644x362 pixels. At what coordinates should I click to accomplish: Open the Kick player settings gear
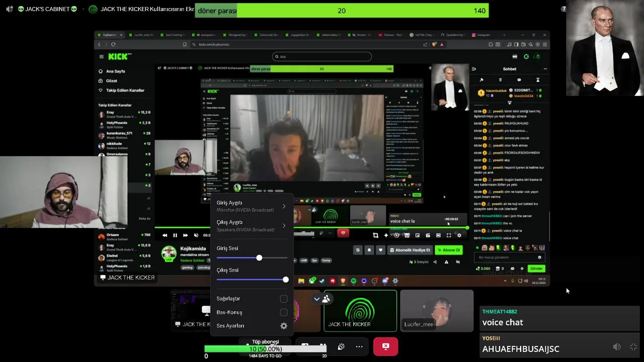(x=459, y=235)
